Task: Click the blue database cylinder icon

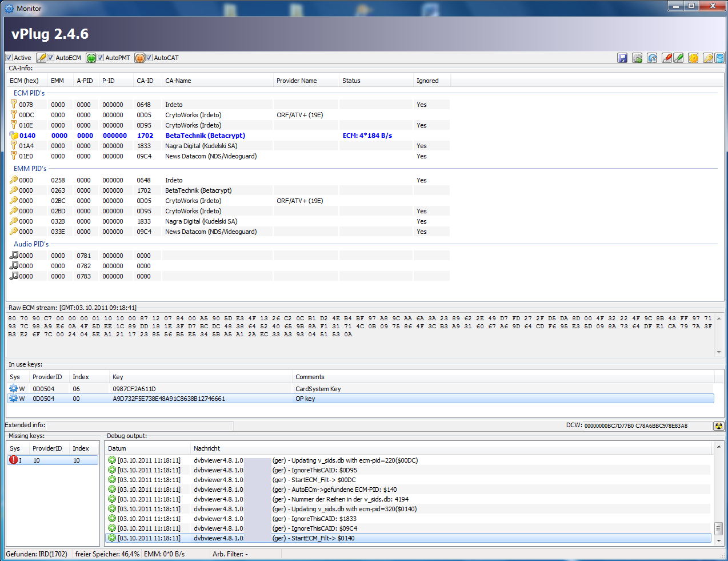Action: [x=719, y=58]
